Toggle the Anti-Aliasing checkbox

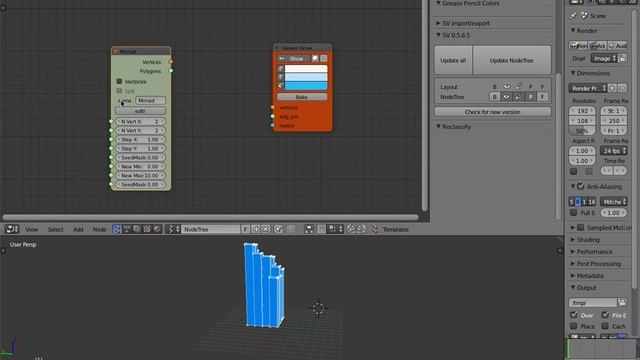point(581,187)
